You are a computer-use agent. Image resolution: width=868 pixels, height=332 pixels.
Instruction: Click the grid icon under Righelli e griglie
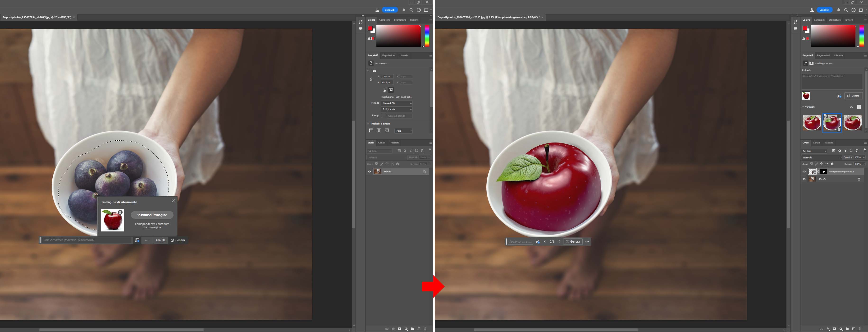379,131
